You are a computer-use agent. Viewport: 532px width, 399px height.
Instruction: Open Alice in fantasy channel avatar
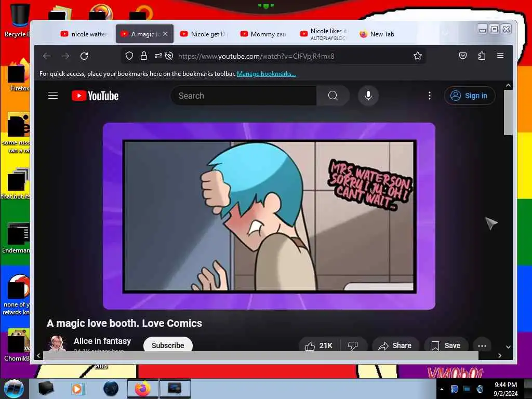pyautogui.click(x=57, y=343)
